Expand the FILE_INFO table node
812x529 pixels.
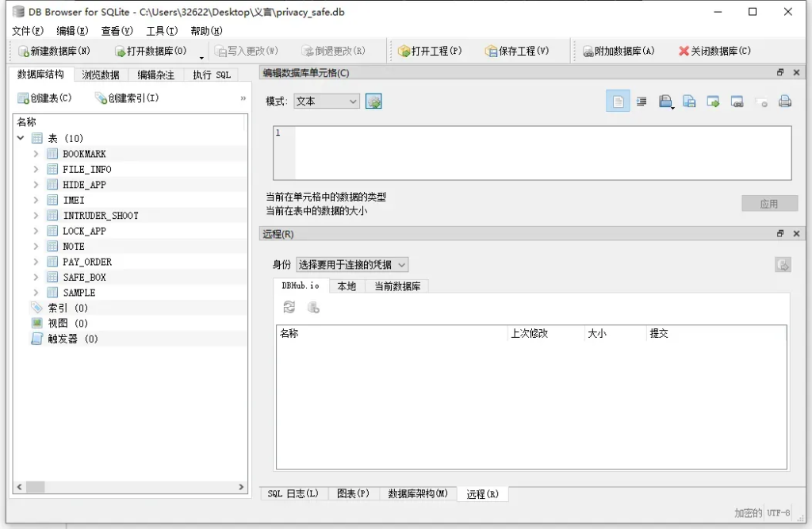click(36, 169)
